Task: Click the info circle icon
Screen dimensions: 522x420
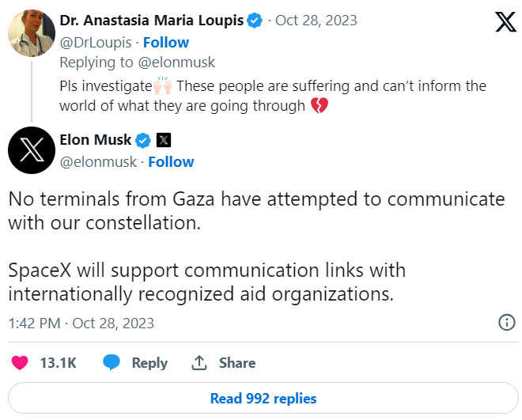Action: pos(507,322)
